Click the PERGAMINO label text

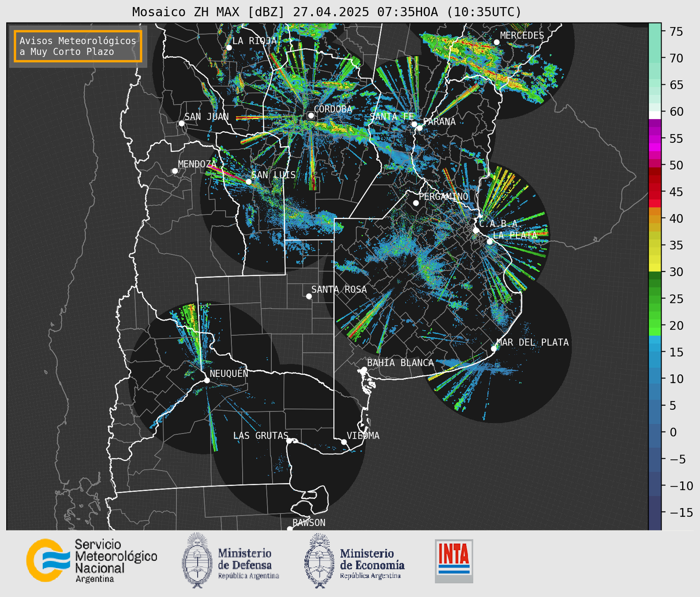click(443, 196)
